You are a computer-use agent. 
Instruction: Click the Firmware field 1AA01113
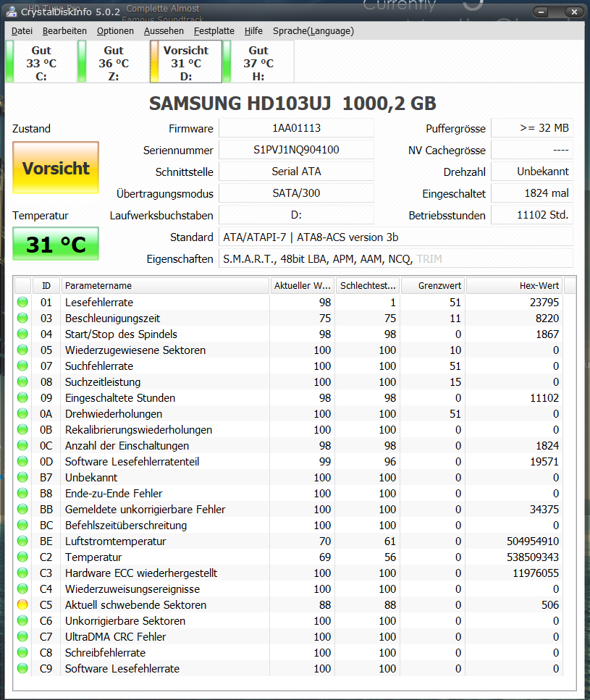(296, 128)
